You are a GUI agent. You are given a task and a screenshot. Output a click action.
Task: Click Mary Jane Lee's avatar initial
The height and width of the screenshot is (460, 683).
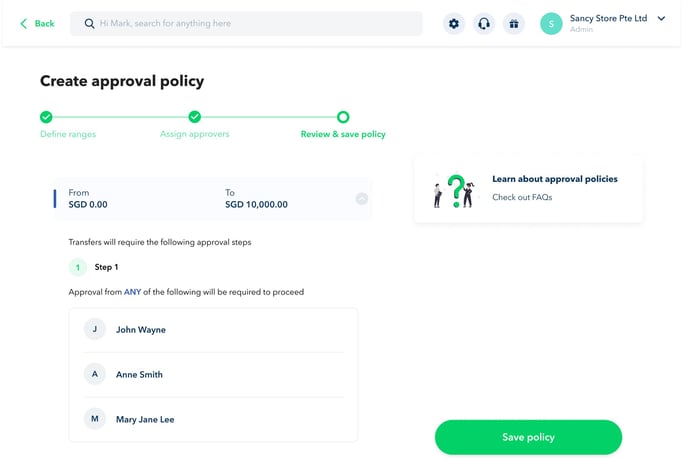click(x=95, y=419)
